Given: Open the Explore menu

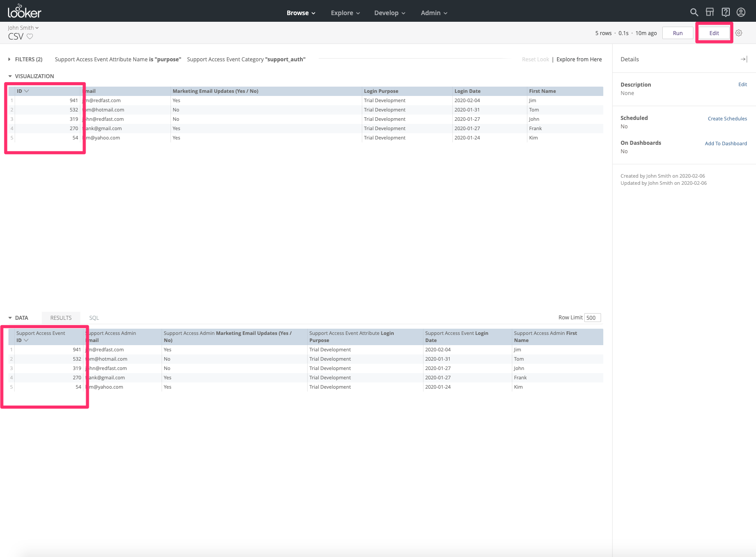Looking at the screenshot, I should [x=345, y=13].
